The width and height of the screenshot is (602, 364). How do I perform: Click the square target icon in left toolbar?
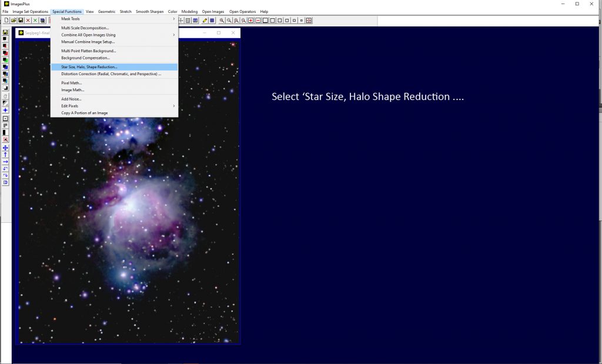pos(5,119)
